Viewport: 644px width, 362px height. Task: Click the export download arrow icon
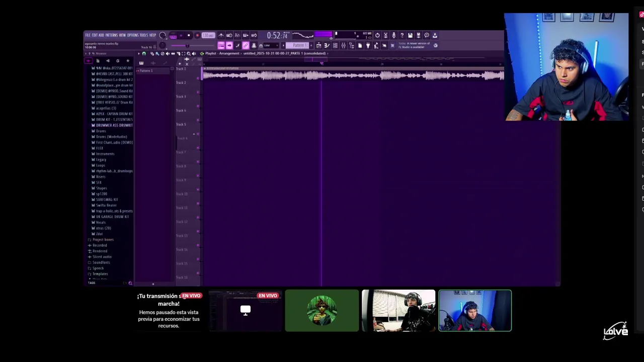(x=435, y=35)
